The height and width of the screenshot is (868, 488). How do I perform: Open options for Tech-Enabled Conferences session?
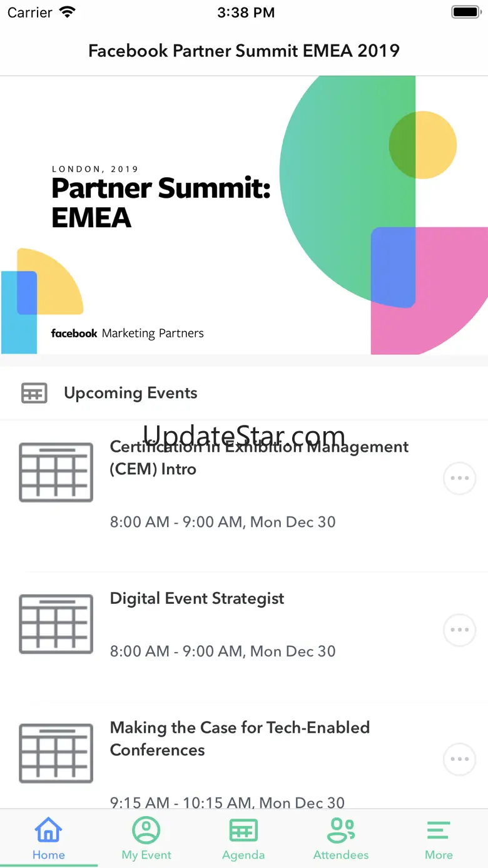point(459,760)
